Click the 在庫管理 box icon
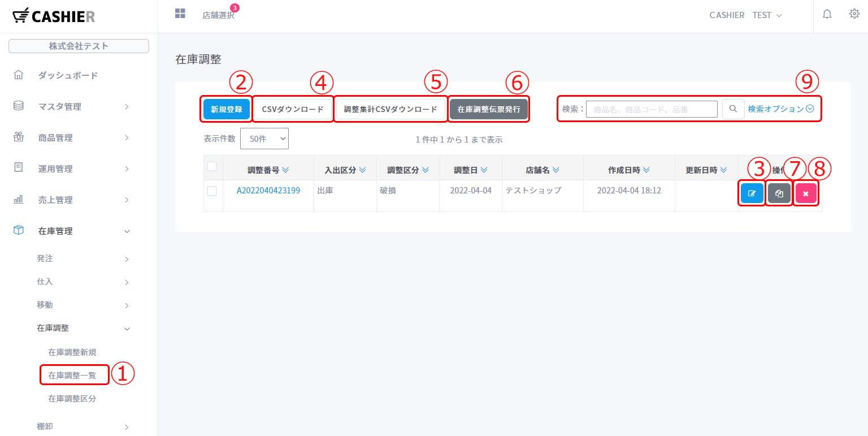 tap(19, 230)
